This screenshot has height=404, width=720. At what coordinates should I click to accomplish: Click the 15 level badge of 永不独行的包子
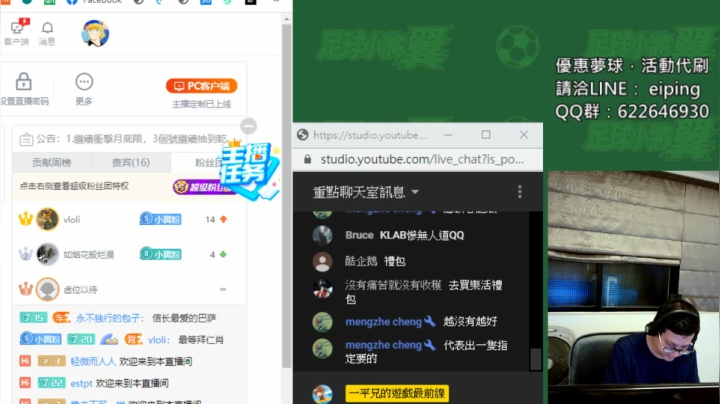tap(33, 318)
